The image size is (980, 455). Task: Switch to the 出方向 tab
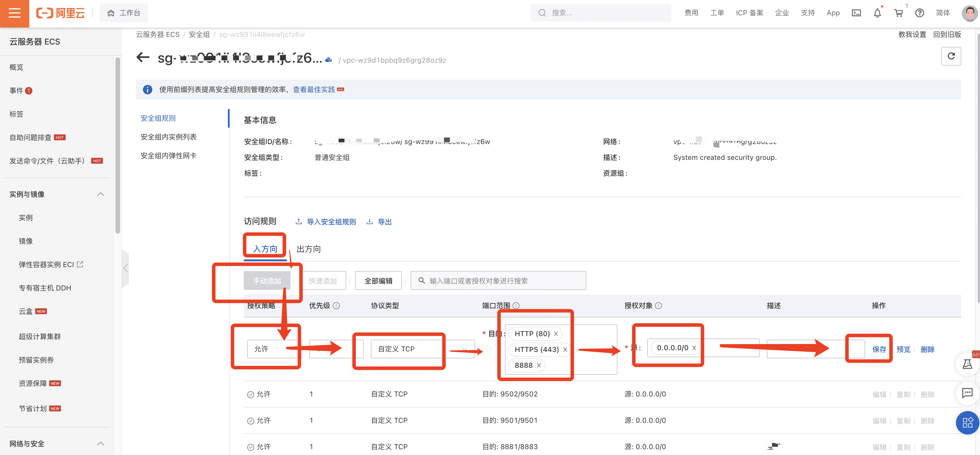tap(308, 249)
